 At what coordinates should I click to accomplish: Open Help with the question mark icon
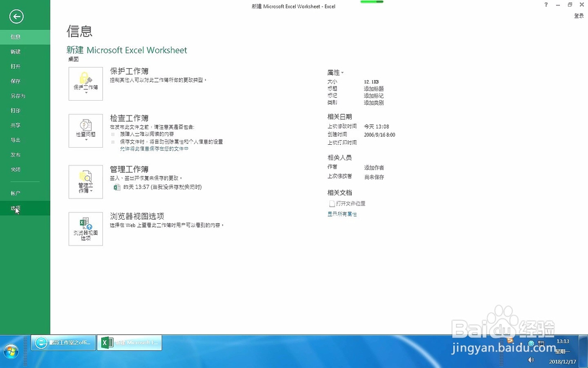tap(546, 5)
